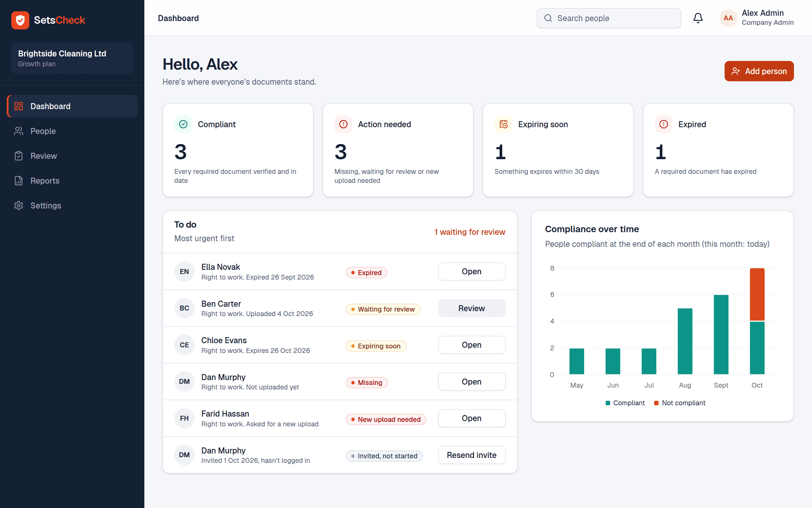The height and width of the screenshot is (508, 812).
Task: Open Chloe Evans' expiring document
Action: (x=472, y=345)
